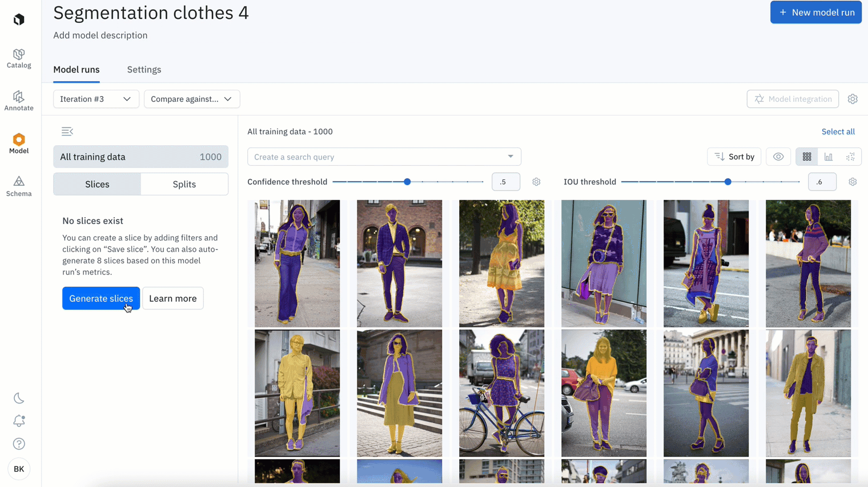This screenshot has width=868, height=487.
Task: Open model run settings gear
Action: (853, 99)
